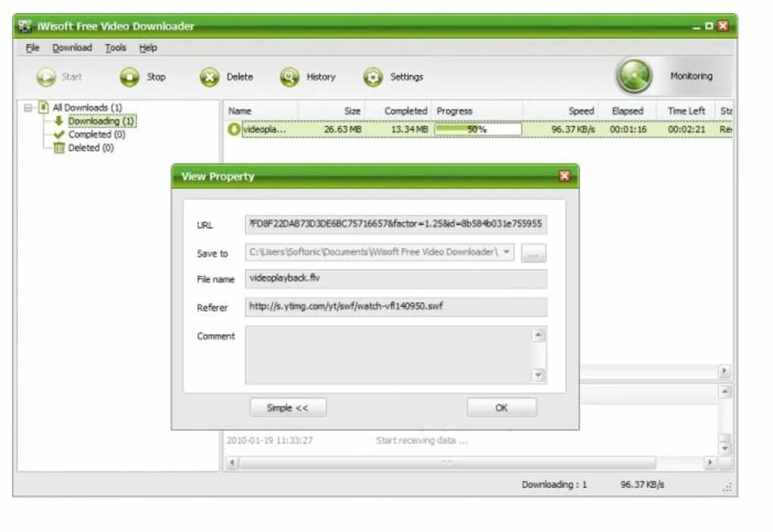Click the Delete toolbar icon
This screenshot has height=532, width=773.
click(x=209, y=77)
